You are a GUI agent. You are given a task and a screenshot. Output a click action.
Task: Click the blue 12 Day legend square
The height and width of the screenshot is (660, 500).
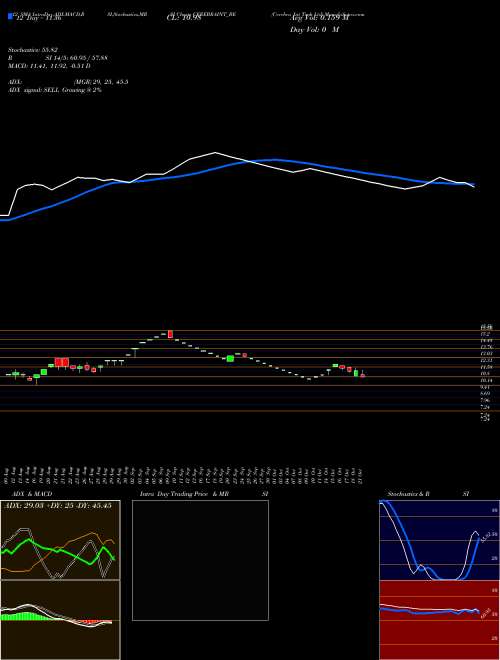pos(10,17)
